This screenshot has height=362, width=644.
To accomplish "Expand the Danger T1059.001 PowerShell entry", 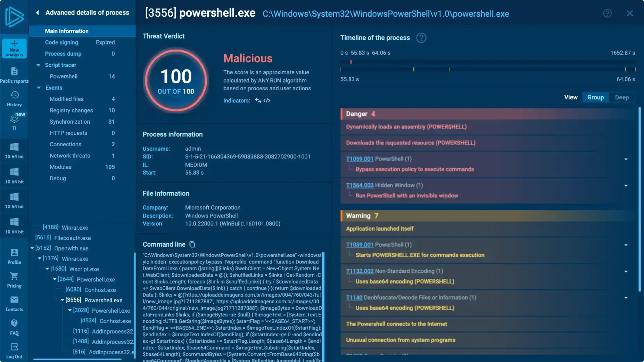I will [x=626, y=159].
